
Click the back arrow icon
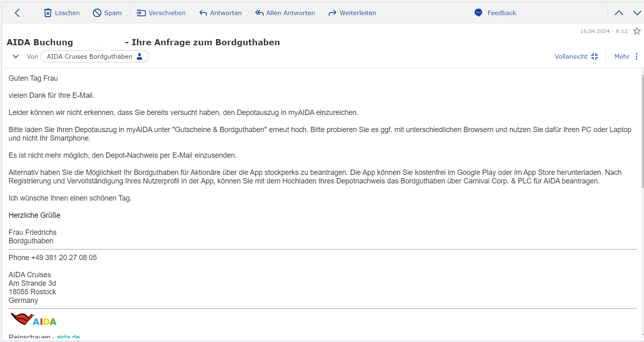(x=17, y=13)
